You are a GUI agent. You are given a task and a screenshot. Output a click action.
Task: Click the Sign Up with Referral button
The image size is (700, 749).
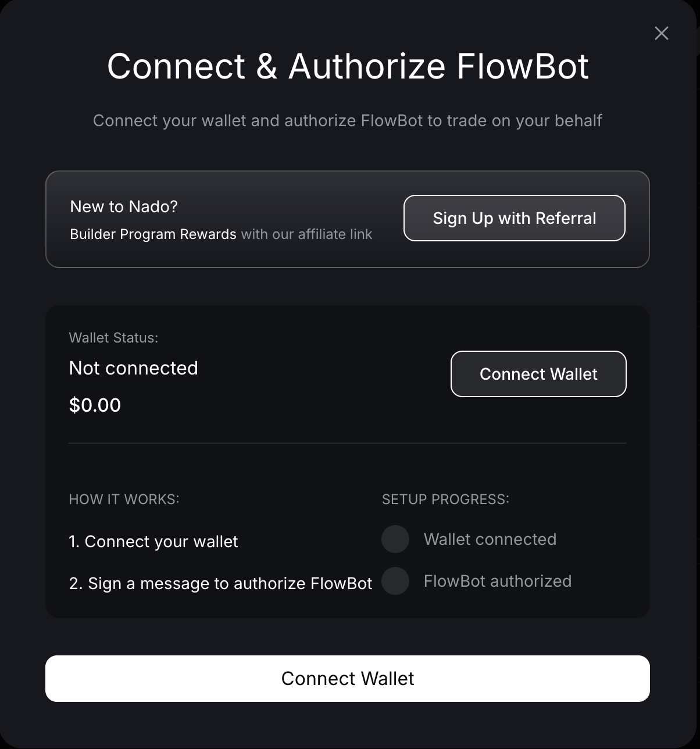514,218
